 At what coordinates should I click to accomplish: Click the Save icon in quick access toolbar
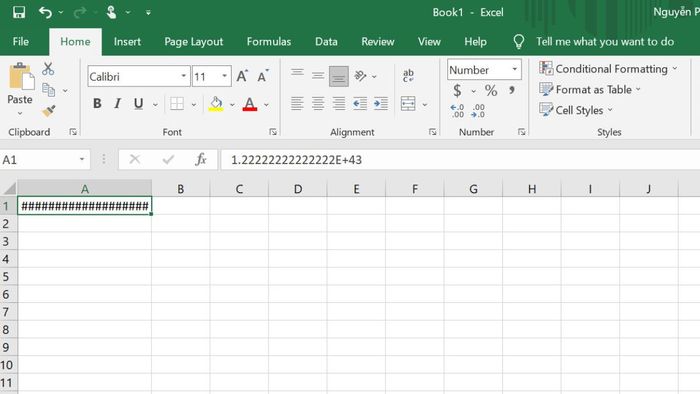(19, 12)
